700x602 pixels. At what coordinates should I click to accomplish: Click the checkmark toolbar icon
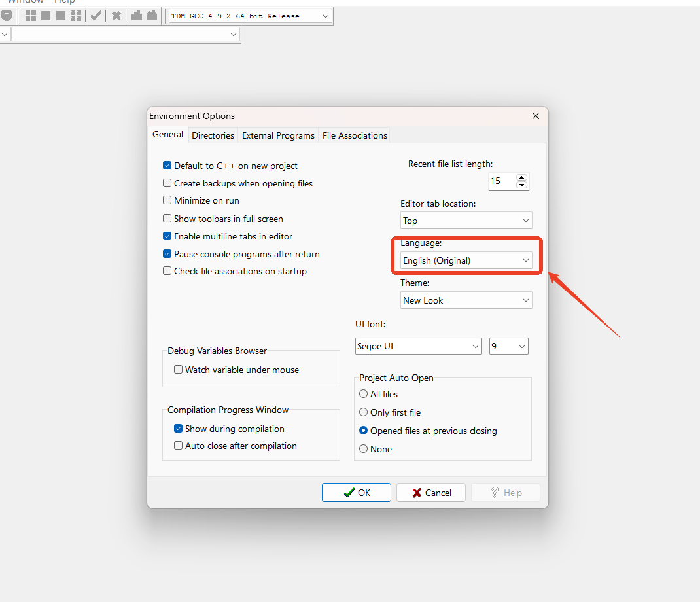click(x=96, y=16)
